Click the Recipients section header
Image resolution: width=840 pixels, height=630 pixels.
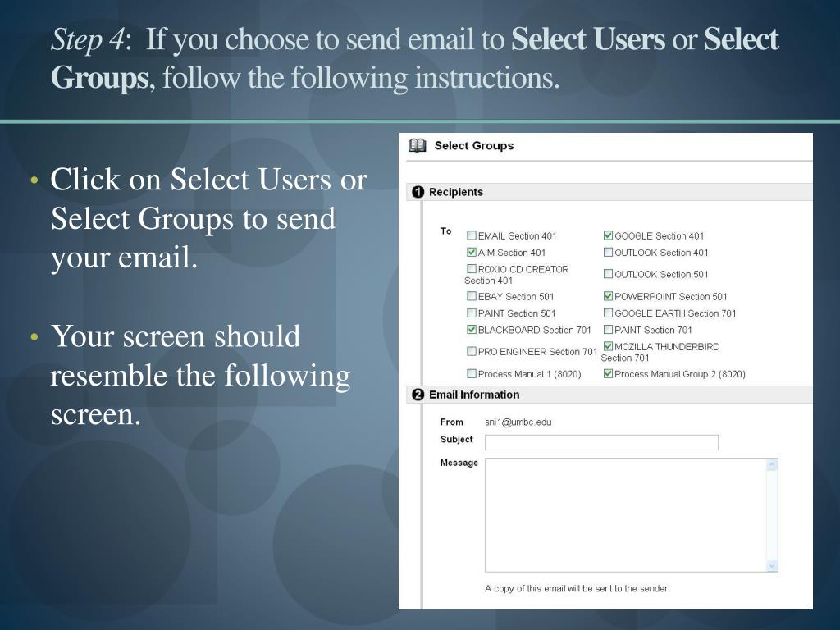(x=609, y=192)
